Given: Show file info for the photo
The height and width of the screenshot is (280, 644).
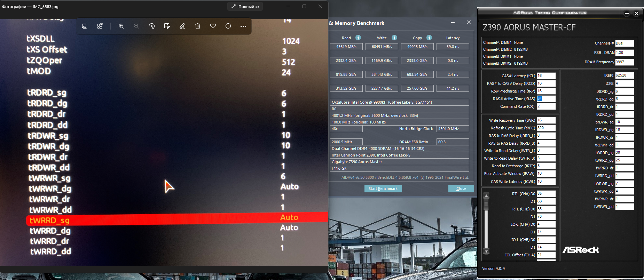Looking at the screenshot, I should point(228,26).
